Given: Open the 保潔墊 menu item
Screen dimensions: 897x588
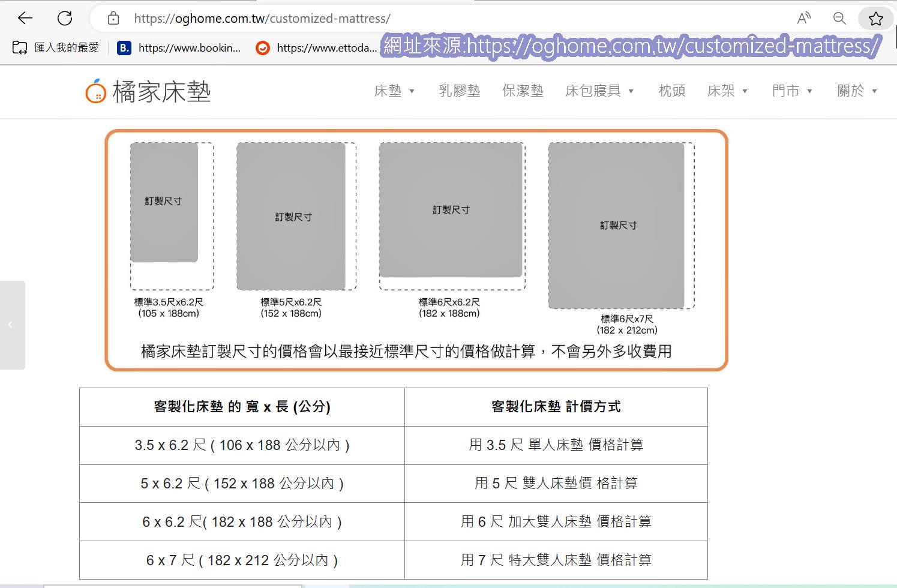Looking at the screenshot, I should click(x=523, y=91).
